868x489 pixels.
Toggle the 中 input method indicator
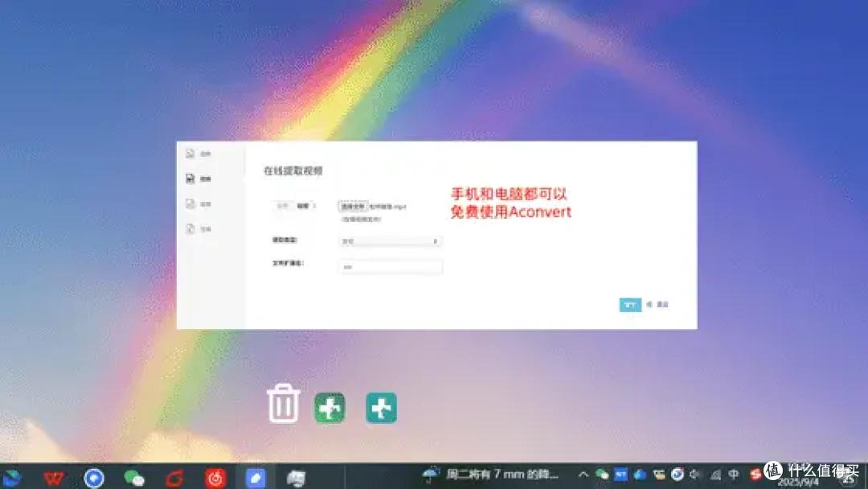(x=734, y=475)
